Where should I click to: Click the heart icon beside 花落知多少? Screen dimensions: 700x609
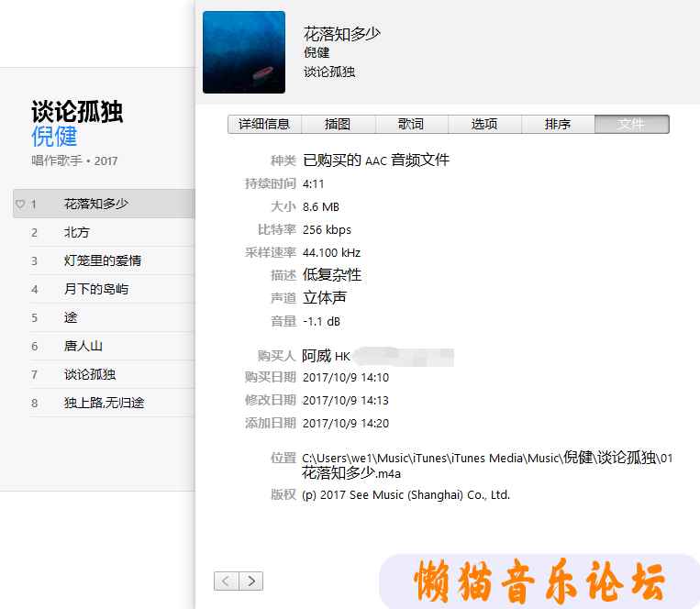point(20,205)
